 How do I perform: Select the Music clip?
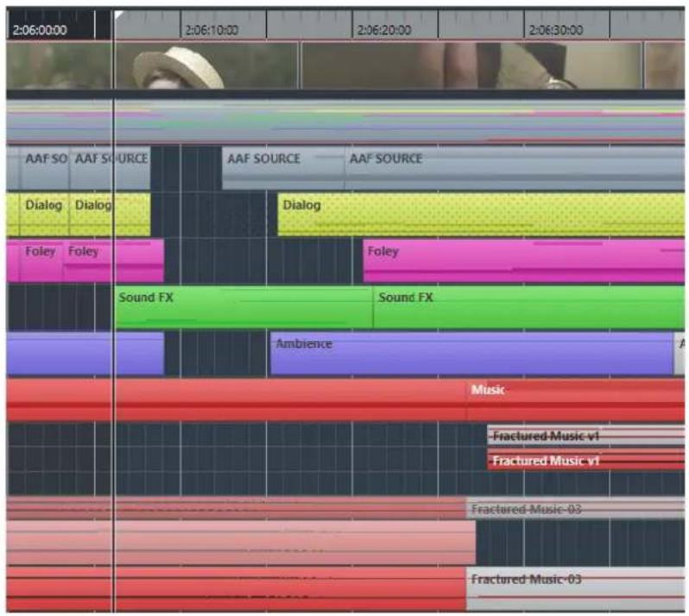(x=576, y=400)
